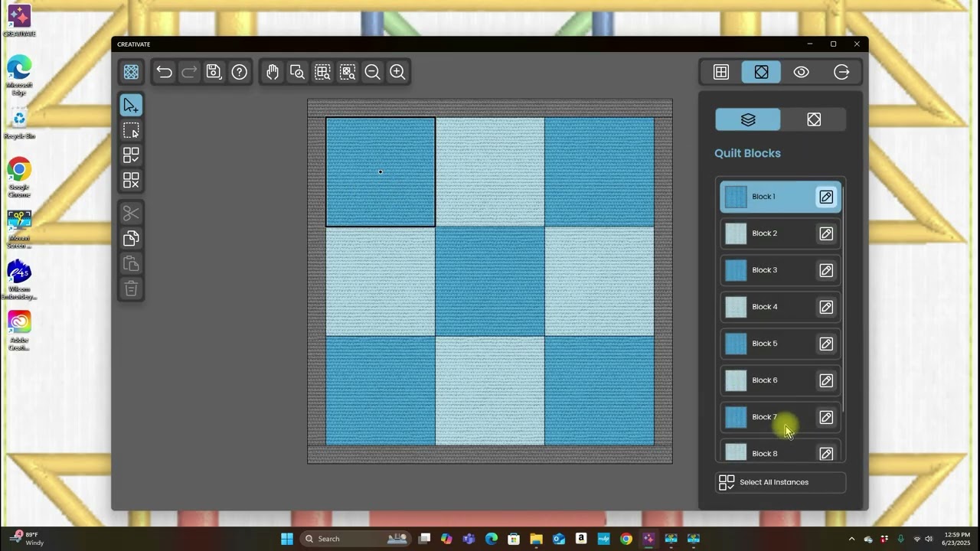Image resolution: width=980 pixels, height=551 pixels.
Task: Click the Delete trash icon
Action: click(131, 289)
